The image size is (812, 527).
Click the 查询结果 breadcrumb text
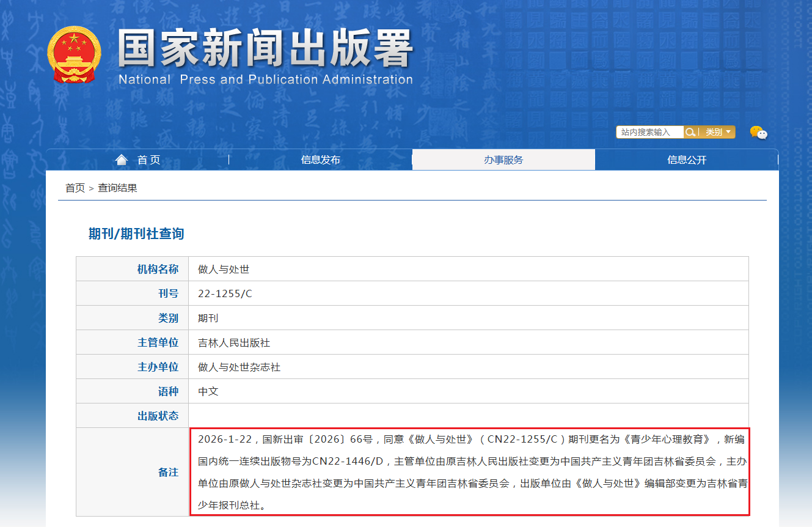pyautogui.click(x=117, y=188)
